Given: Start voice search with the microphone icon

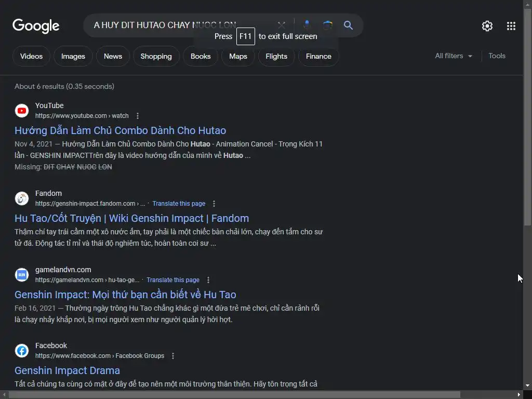Looking at the screenshot, I should (x=307, y=25).
